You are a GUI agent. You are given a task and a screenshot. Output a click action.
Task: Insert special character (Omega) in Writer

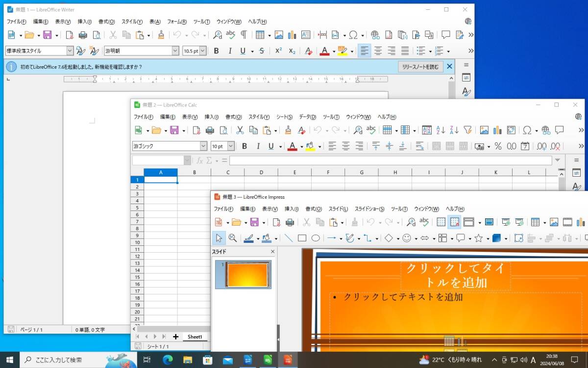(x=353, y=35)
